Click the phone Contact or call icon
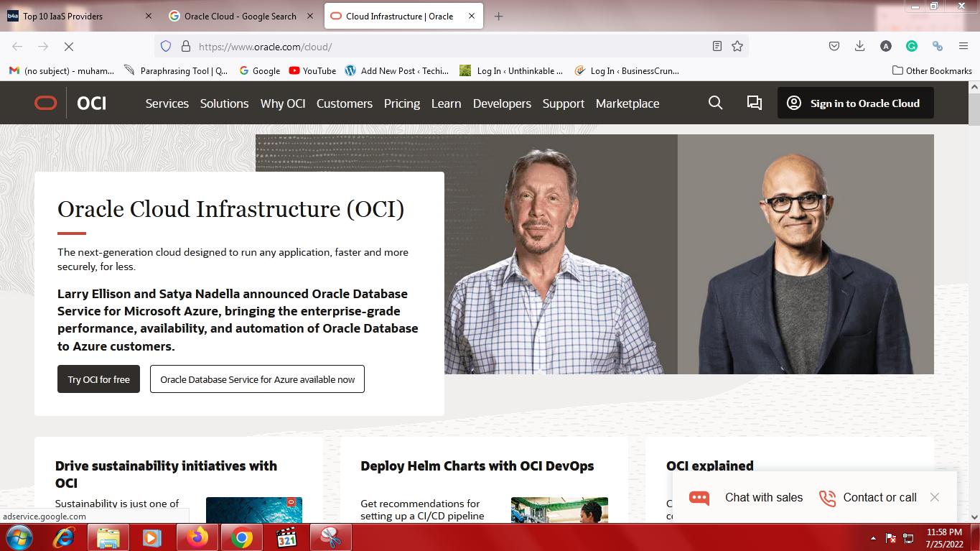Image resolution: width=980 pixels, height=551 pixels. [x=827, y=498]
